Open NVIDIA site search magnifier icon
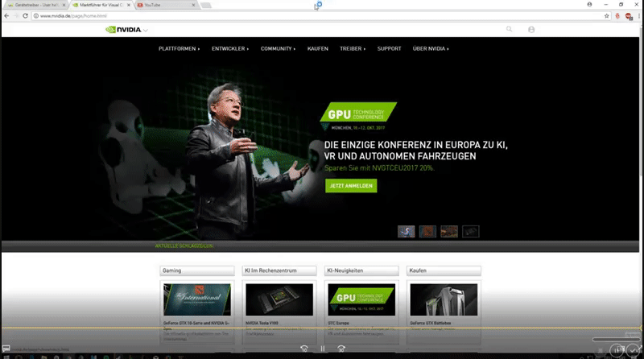Image resolution: width=644 pixels, height=359 pixels. [509, 29]
